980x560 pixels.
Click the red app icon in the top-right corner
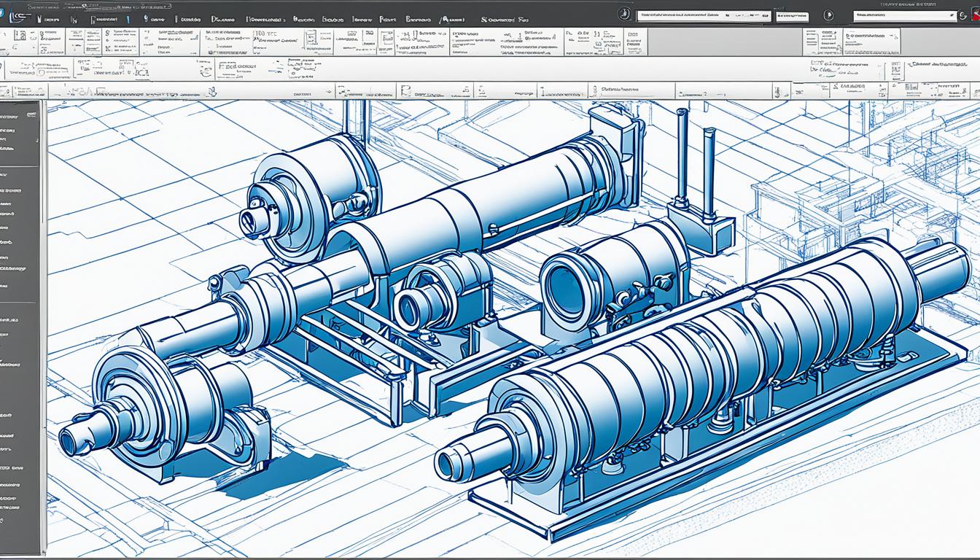[x=976, y=15]
